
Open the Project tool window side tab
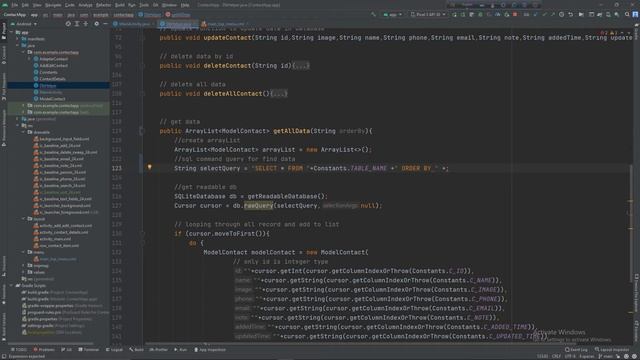tap(4, 32)
